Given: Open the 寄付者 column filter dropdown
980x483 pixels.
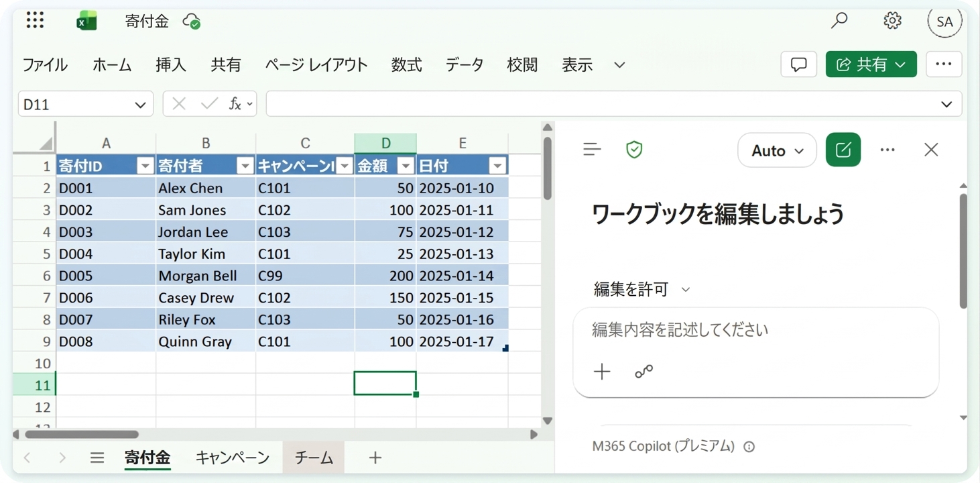Looking at the screenshot, I should [x=245, y=166].
